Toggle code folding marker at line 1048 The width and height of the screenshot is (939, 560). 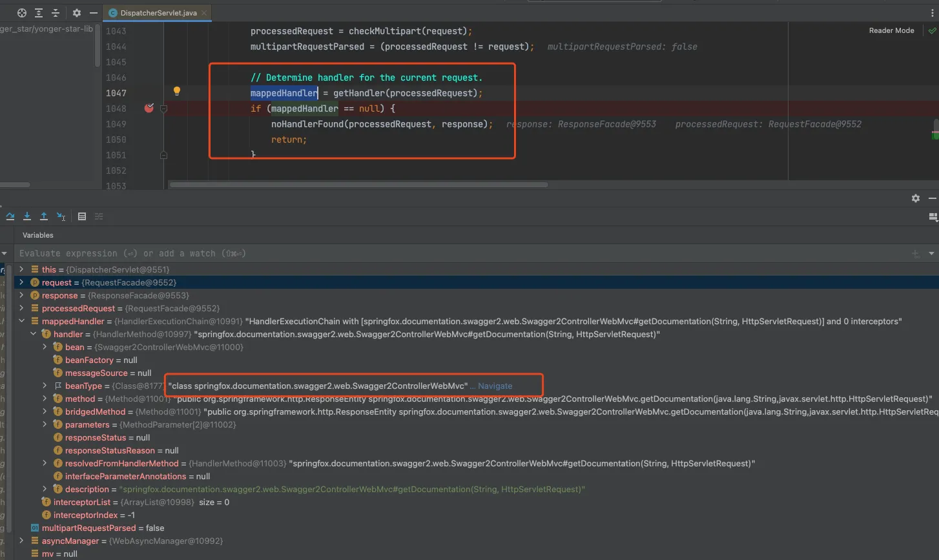[163, 109]
